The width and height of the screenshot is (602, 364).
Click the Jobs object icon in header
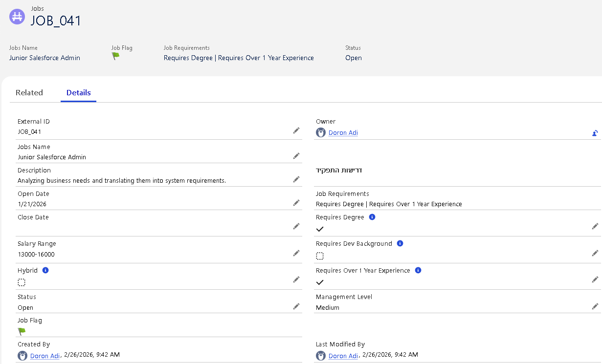click(x=17, y=16)
